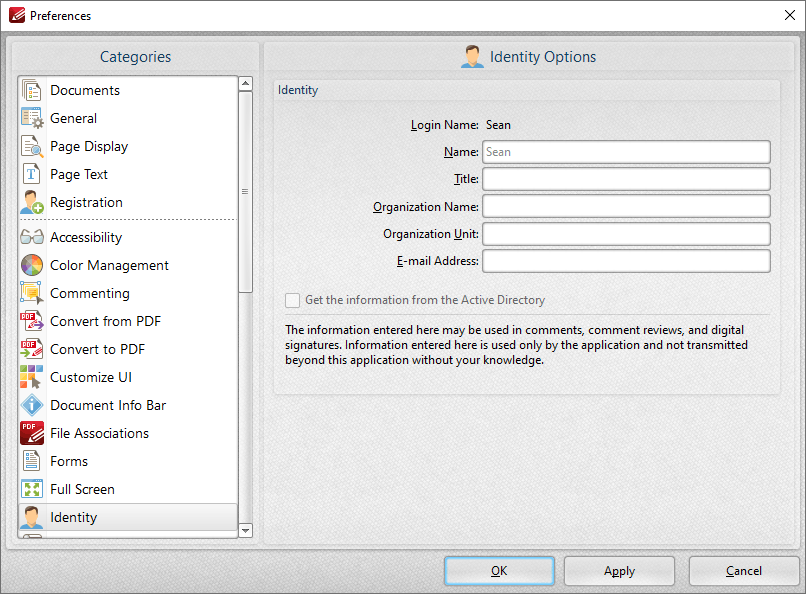The image size is (806, 594).
Task: Click the Documents category icon
Action: tap(32, 90)
